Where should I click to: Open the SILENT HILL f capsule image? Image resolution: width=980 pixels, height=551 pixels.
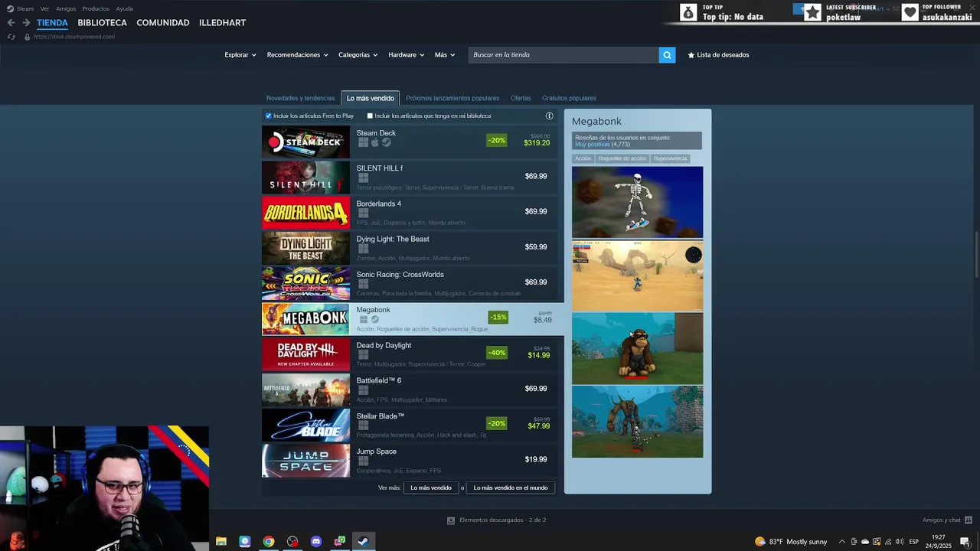click(305, 178)
